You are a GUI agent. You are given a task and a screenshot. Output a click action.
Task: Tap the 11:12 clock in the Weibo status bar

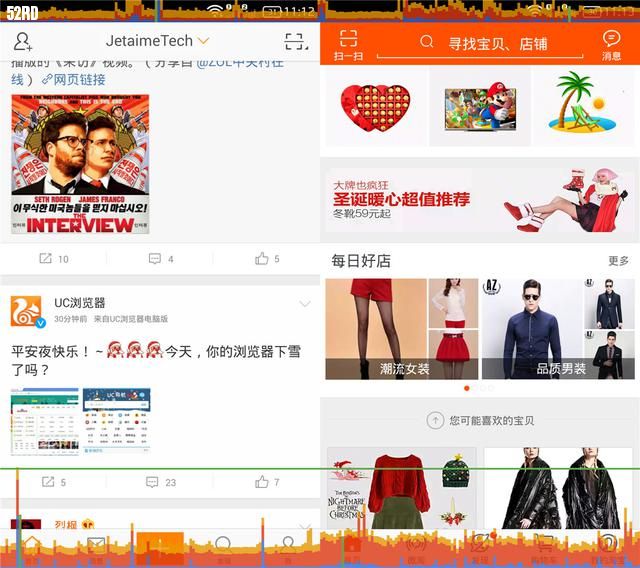pyautogui.click(x=299, y=11)
